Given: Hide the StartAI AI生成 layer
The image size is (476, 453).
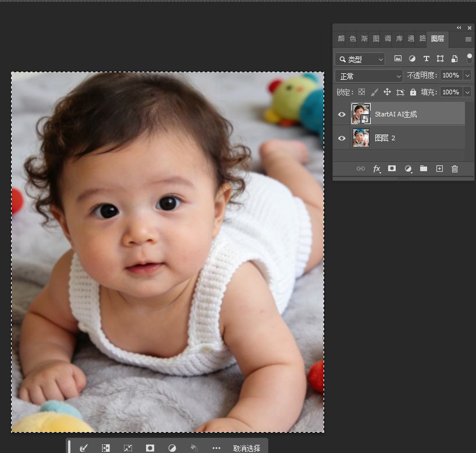Looking at the screenshot, I should (x=342, y=114).
